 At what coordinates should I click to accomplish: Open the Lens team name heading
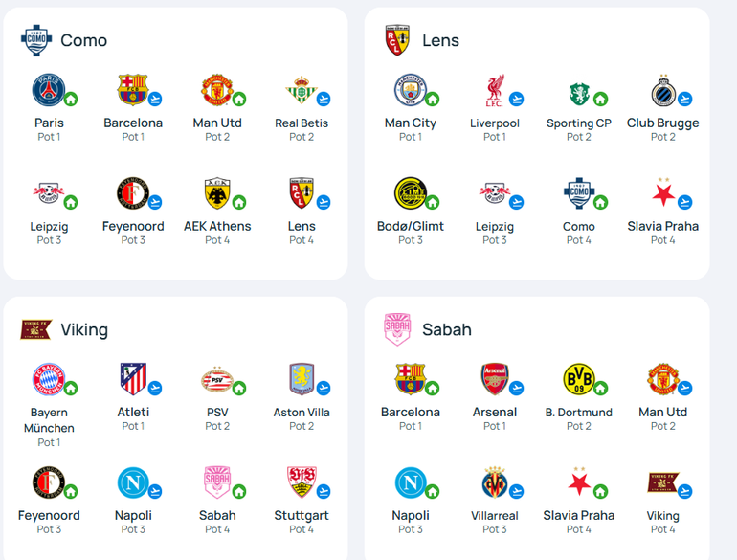click(x=440, y=40)
